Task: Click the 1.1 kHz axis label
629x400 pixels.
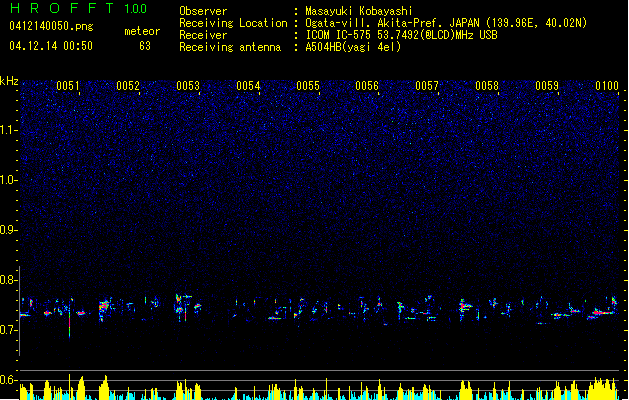Action: pyautogui.click(x=9, y=130)
